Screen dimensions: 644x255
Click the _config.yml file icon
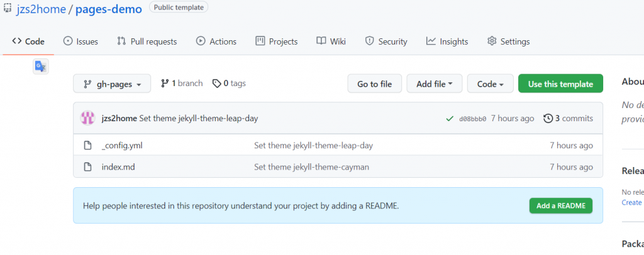(x=88, y=146)
